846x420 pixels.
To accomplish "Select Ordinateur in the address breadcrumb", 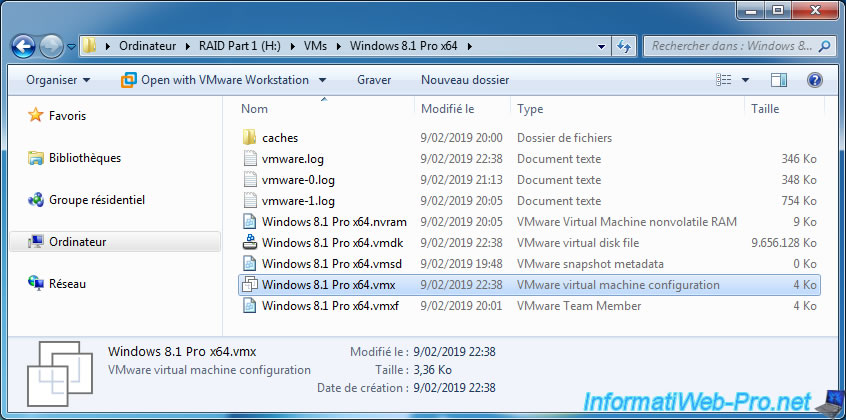I will (147, 46).
